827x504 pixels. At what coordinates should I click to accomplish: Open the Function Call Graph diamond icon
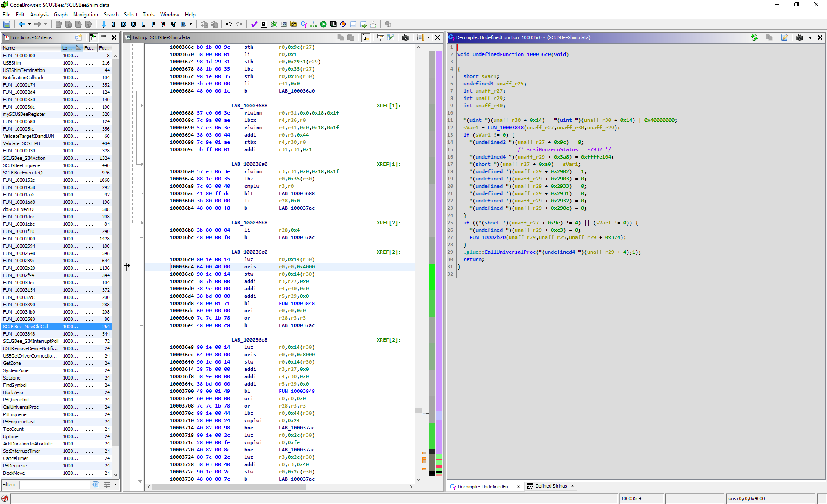[343, 25]
